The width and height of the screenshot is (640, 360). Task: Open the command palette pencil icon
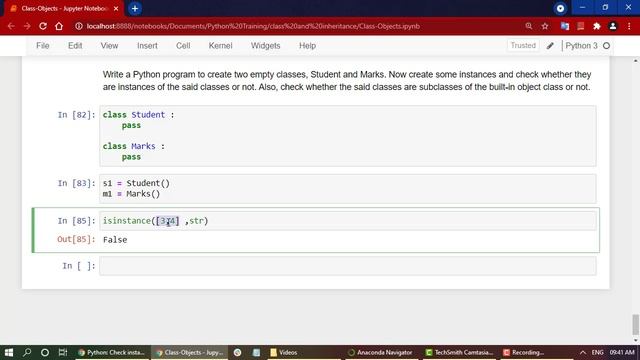click(550, 46)
